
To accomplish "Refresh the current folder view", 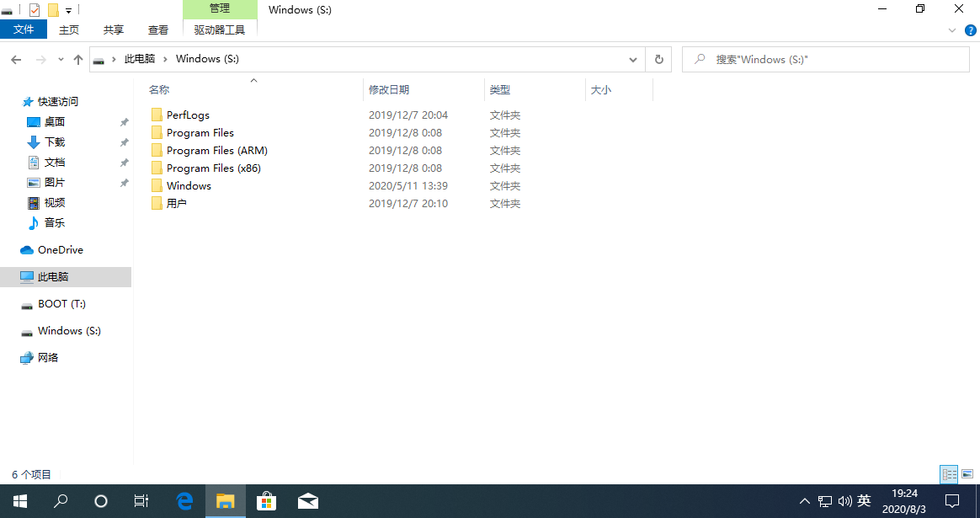I will tap(658, 60).
